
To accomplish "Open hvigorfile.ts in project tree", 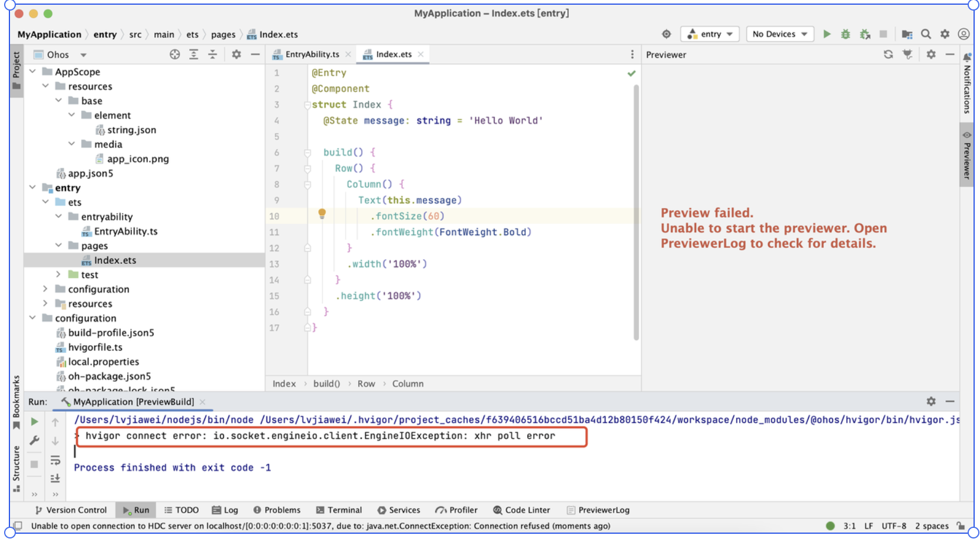I will coord(95,347).
